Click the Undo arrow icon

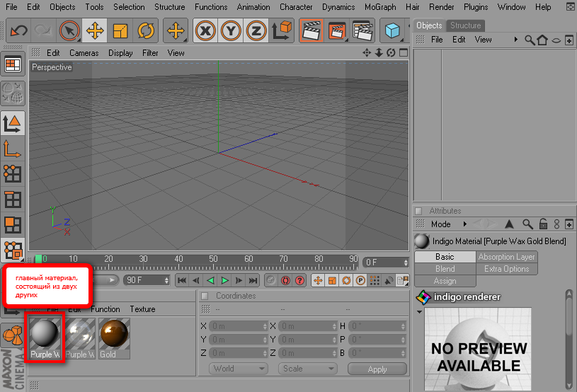tap(19, 31)
